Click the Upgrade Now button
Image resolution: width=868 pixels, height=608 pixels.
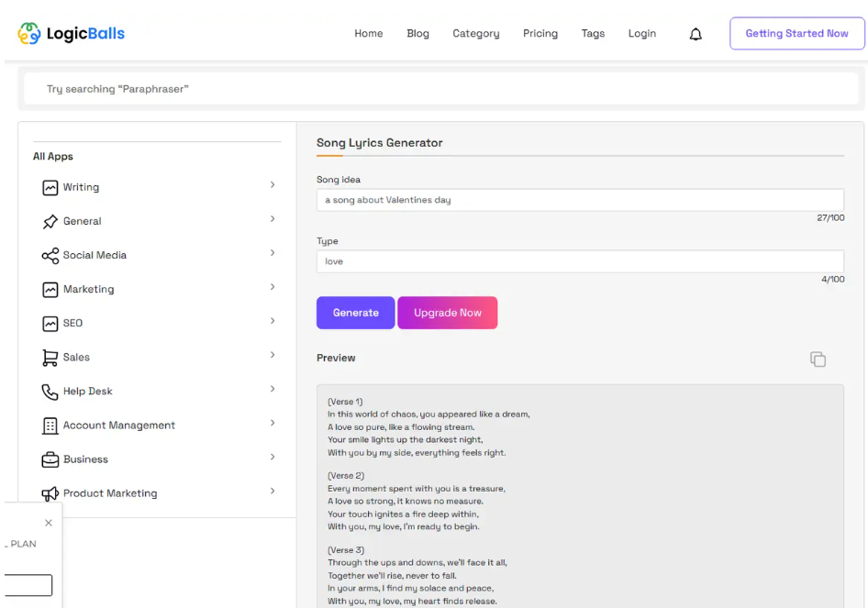pos(448,313)
